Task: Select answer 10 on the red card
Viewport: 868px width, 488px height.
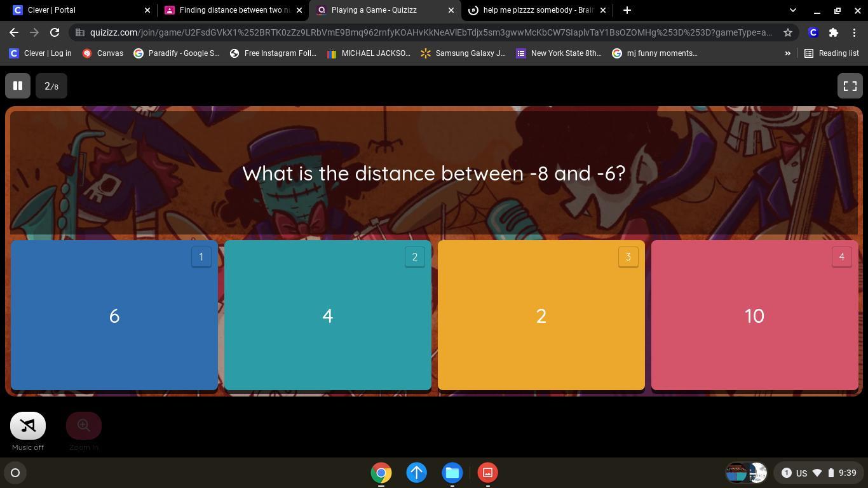Action: coord(755,315)
